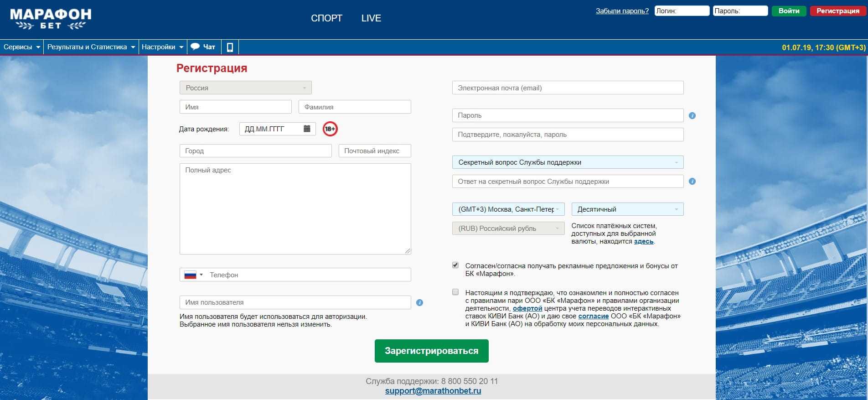Click the secret question answer field

(568, 182)
